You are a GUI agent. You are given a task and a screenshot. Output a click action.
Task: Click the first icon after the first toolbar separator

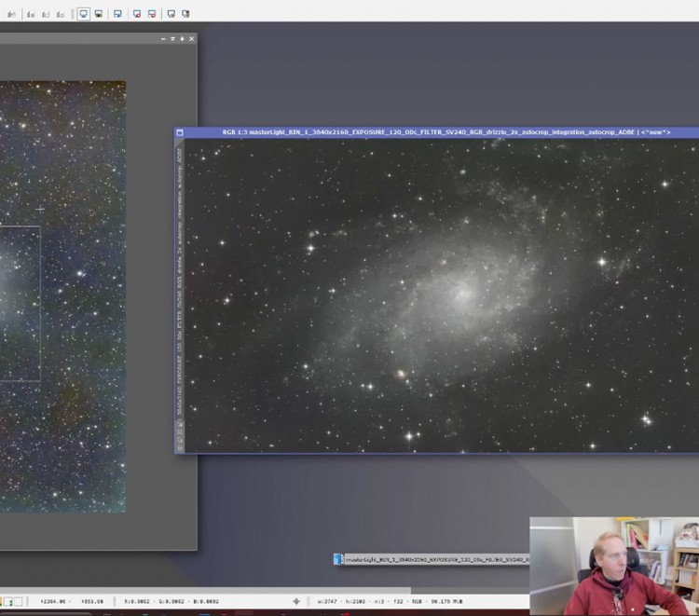[x=31, y=14]
